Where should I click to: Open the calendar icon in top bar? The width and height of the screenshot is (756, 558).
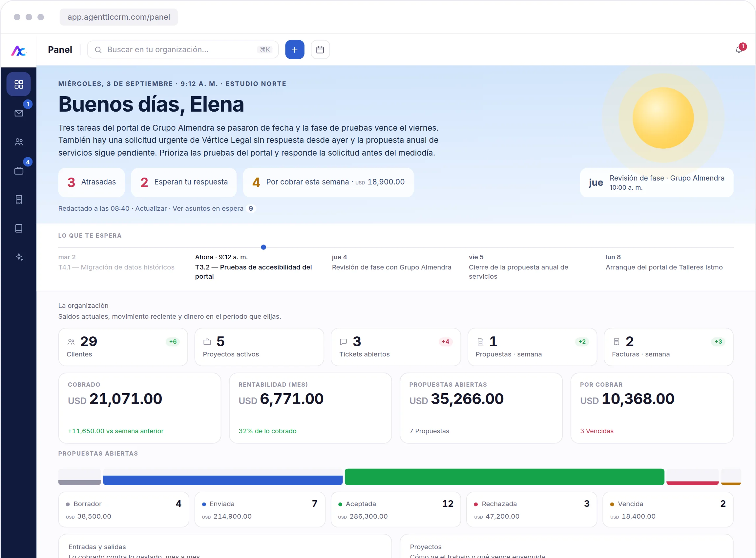click(x=320, y=50)
